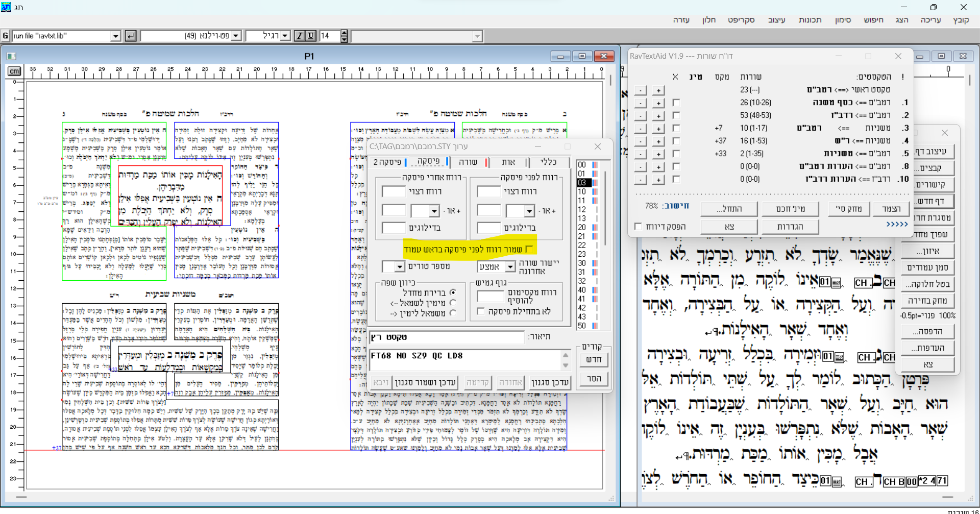The width and height of the screenshot is (980, 514).
Task: Enable the הפסק דיווח checkbox
Action: tap(638, 227)
